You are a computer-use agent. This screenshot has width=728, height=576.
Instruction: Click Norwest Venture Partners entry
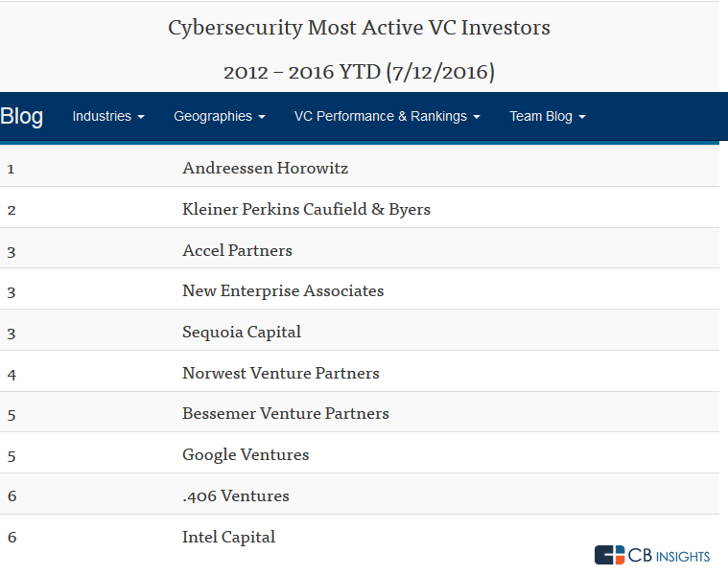[281, 373]
